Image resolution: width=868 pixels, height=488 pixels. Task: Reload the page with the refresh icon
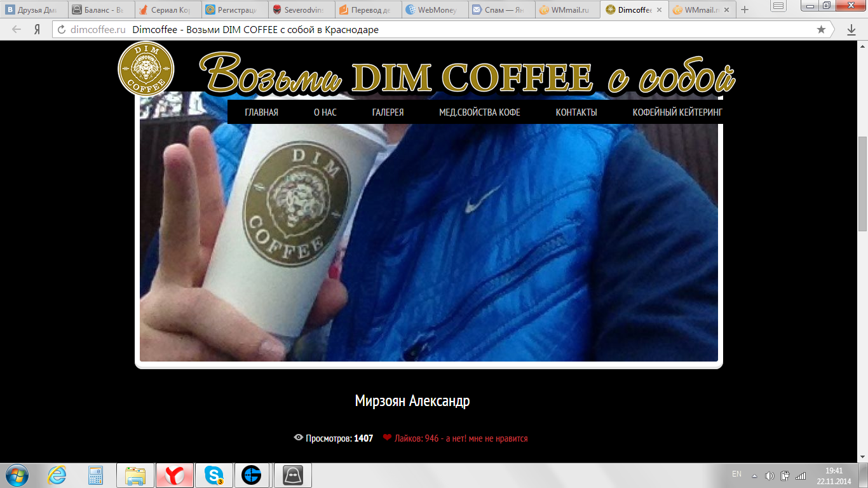(x=62, y=29)
